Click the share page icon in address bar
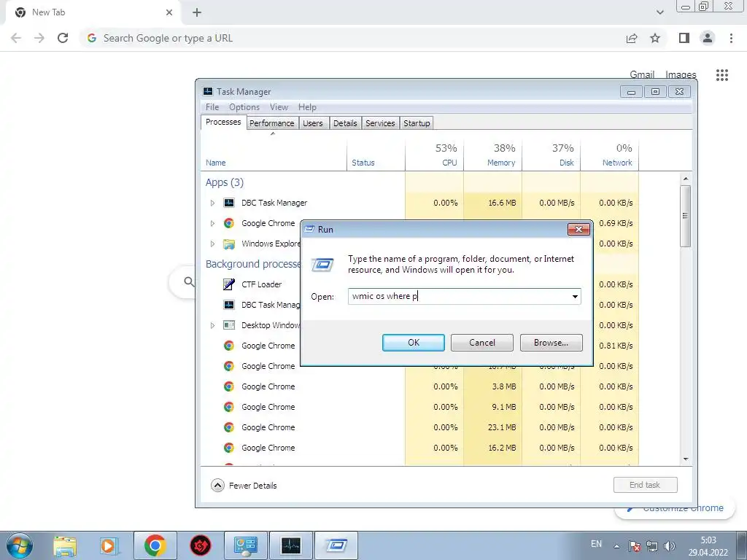This screenshot has height=560, width=747. point(632,38)
